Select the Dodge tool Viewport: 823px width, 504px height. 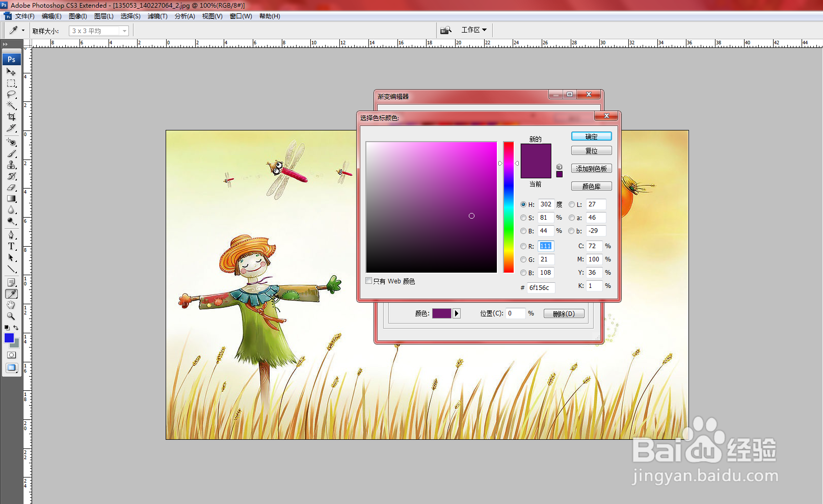point(11,221)
